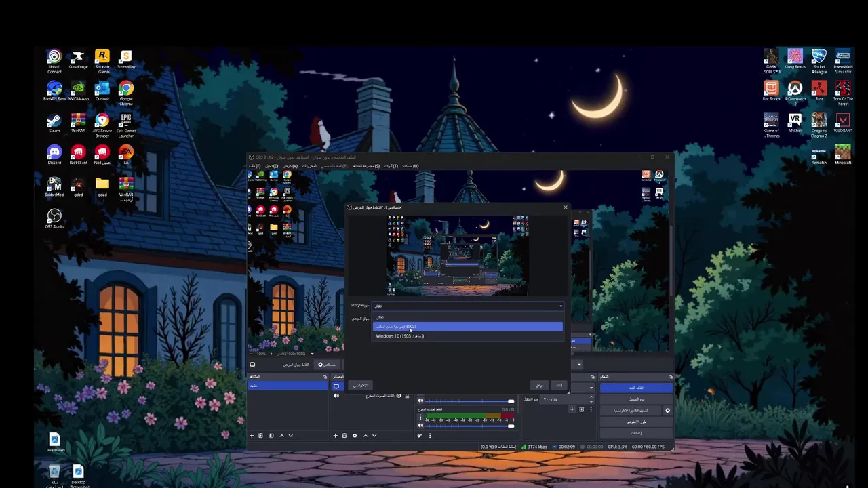Delete selected scene with trash icon
Image resolution: width=868 pixels, height=488 pixels.
click(260, 435)
